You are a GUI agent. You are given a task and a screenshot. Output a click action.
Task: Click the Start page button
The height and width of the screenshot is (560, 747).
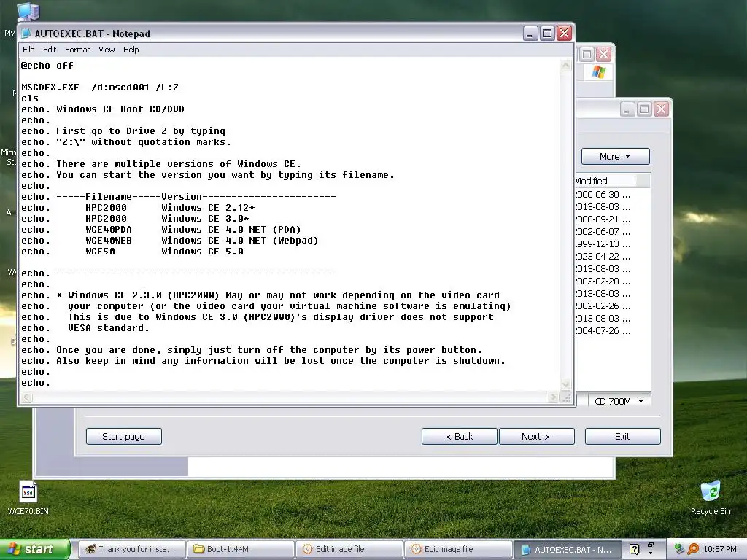(124, 436)
